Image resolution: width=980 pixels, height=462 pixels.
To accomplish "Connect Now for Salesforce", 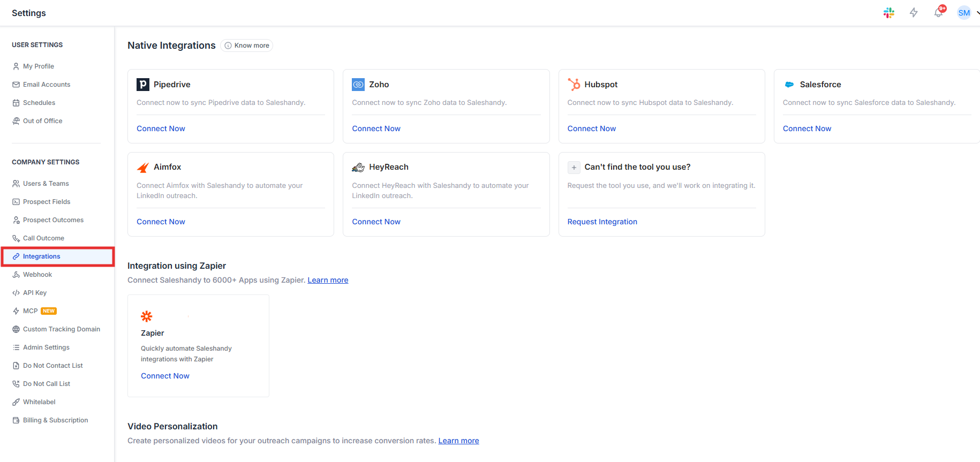I will pyautogui.click(x=807, y=128).
